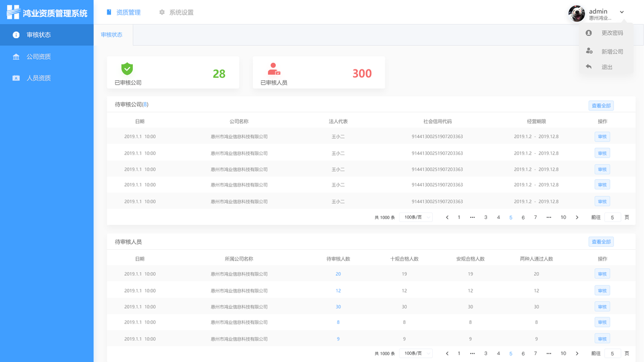Click the 公司资质 bank building icon
This screenshot has width=644, height=362.
tap(16, 57)
